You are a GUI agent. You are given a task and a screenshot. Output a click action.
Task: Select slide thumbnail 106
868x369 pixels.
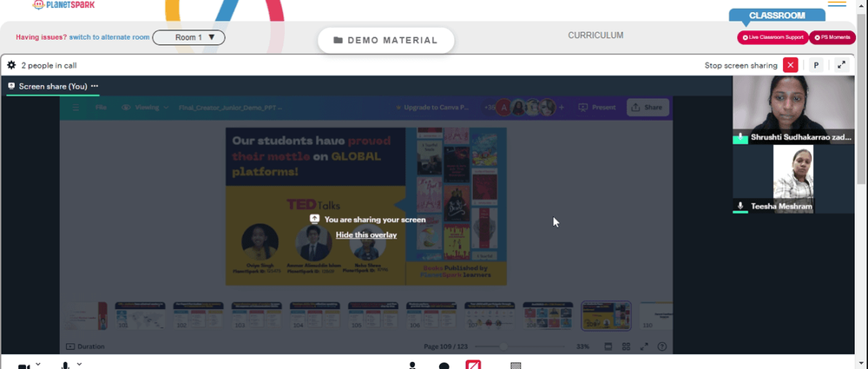click(431, 314)
